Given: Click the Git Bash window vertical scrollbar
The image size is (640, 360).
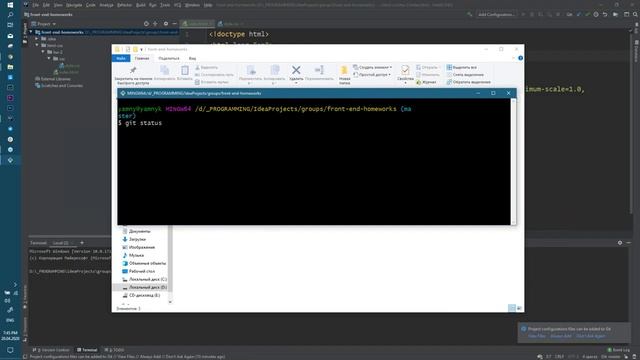Looking at the screenshot, I should tap(513, 162).
